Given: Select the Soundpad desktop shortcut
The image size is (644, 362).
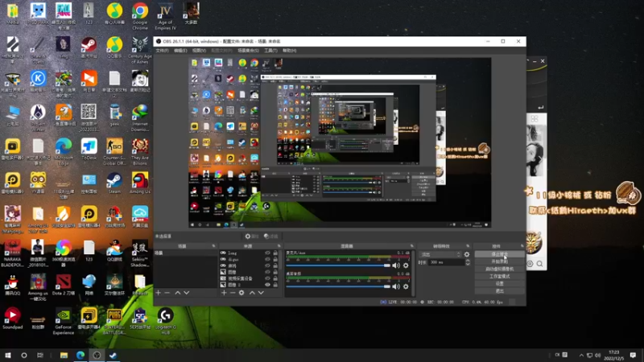Looking at the screenshot, I should 12,319.
